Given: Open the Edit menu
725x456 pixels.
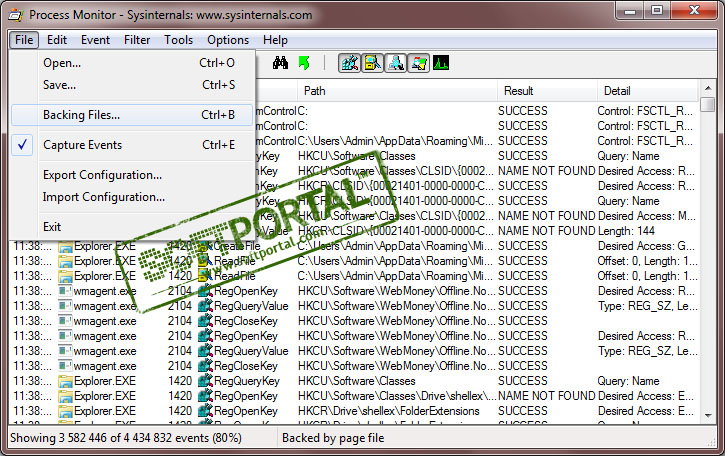Looking at the screenshot, I should point(57,40).
